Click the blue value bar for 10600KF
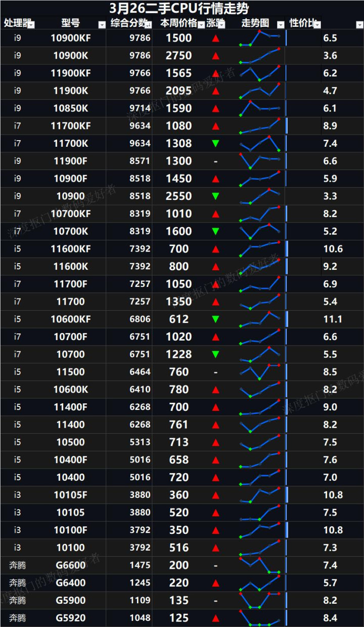The image size is (364, 627). pos(287,319)
